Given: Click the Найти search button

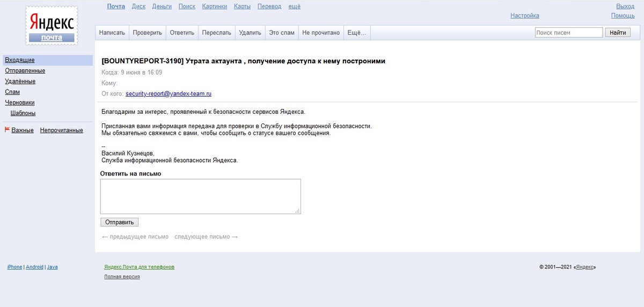Looking at the screenshot, I should pyautogui.click(x=618, y=33).
